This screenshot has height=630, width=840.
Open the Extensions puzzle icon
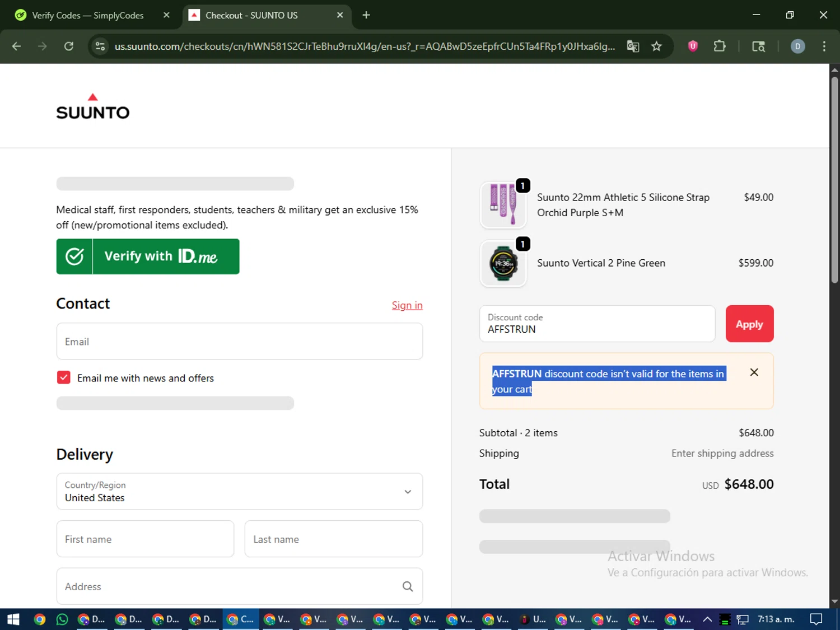pyautogui.click(x=720, y=46)
